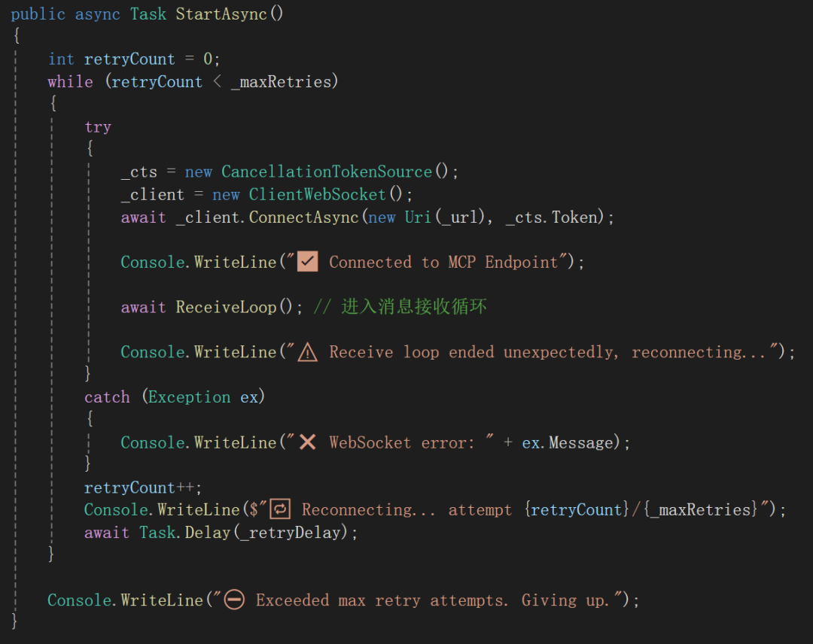Click the await before Task.Delay

107,532
